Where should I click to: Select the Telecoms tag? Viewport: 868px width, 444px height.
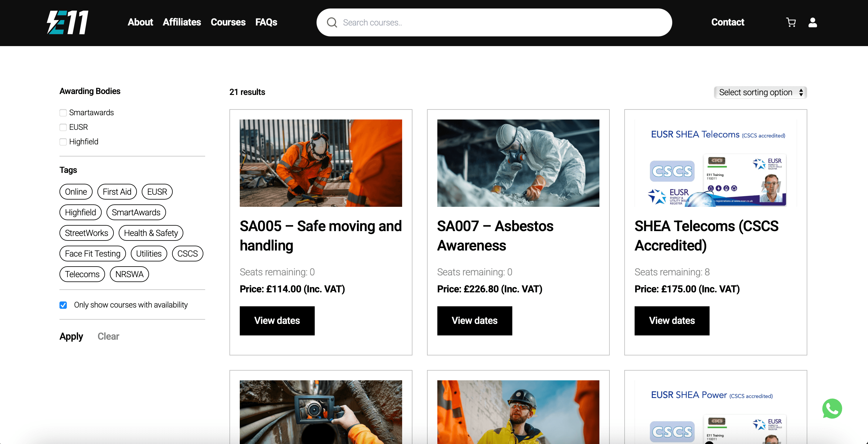tap(82, 274)
